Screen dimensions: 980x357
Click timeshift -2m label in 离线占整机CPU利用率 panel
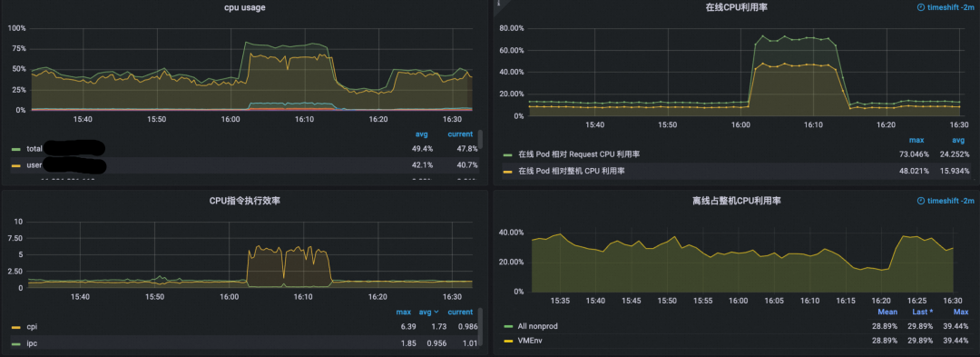(x=951, y=201)
